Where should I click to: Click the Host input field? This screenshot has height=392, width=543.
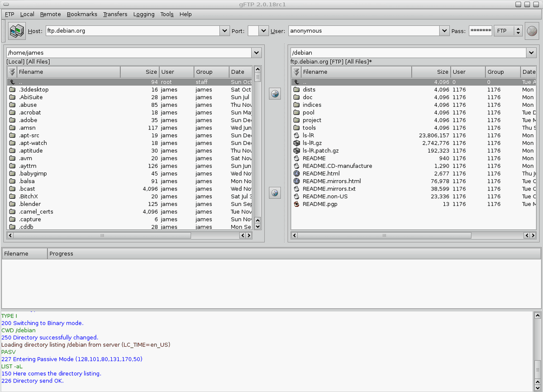tap(133, 31)
